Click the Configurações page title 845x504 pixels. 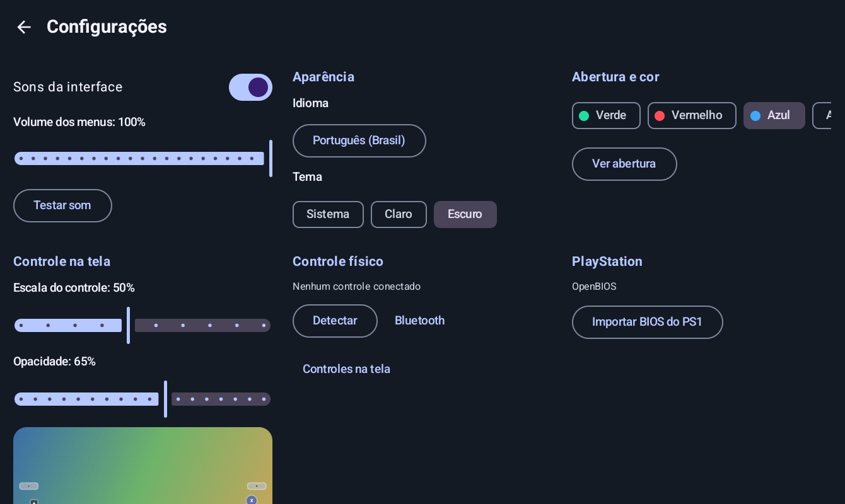click(107, 27)
